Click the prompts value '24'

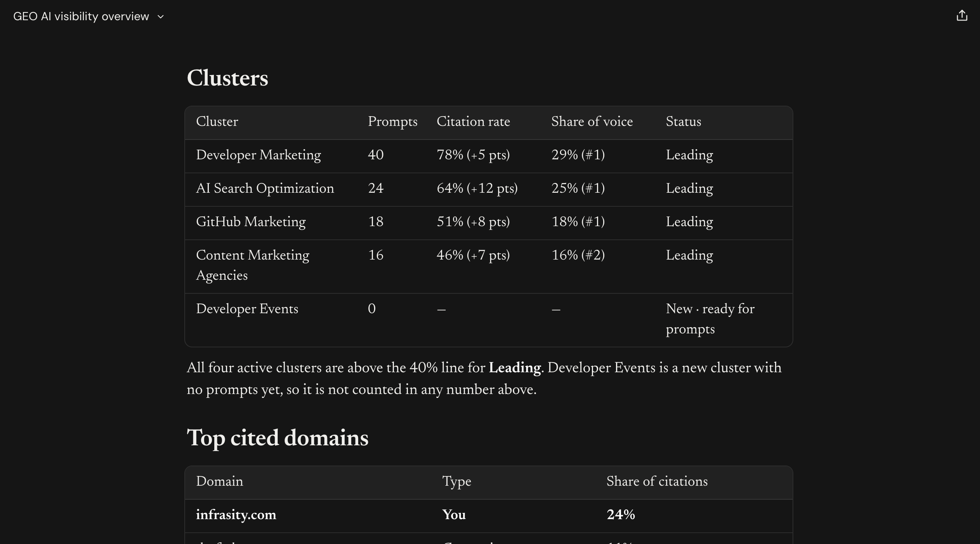click(x=376, y=188)
